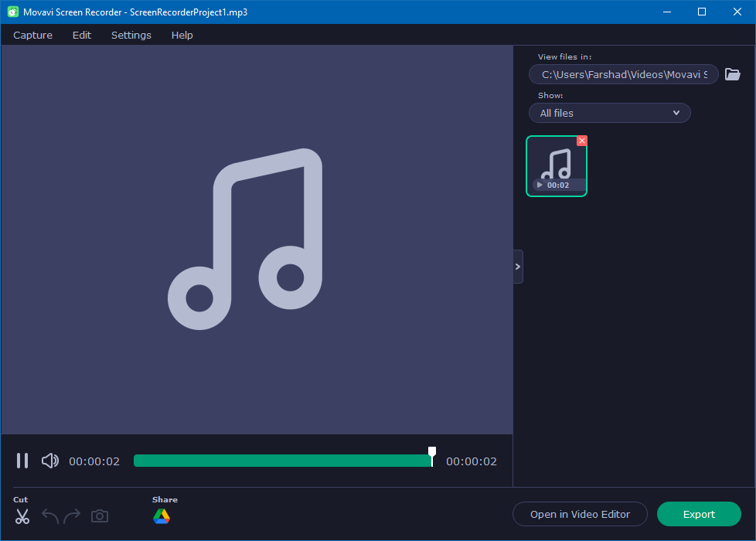Click the middle of the playback progress bar

point(283,461)
